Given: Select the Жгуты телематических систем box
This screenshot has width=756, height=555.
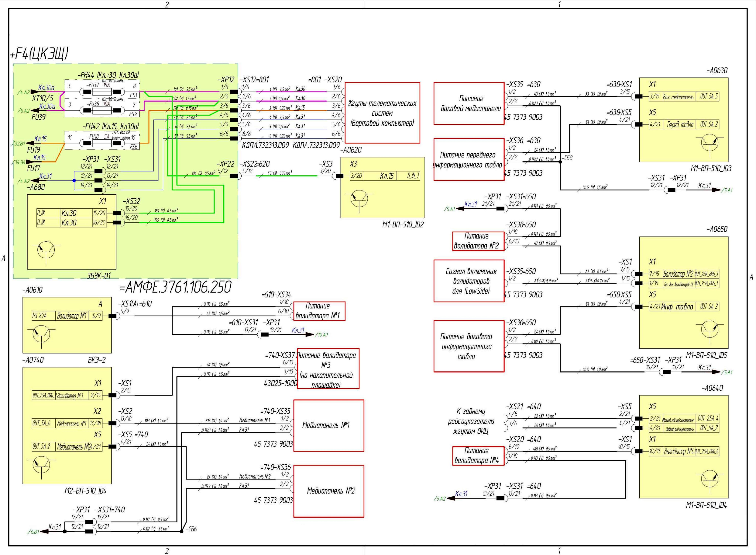Looking at the screenshot, I should pos(382,113).
